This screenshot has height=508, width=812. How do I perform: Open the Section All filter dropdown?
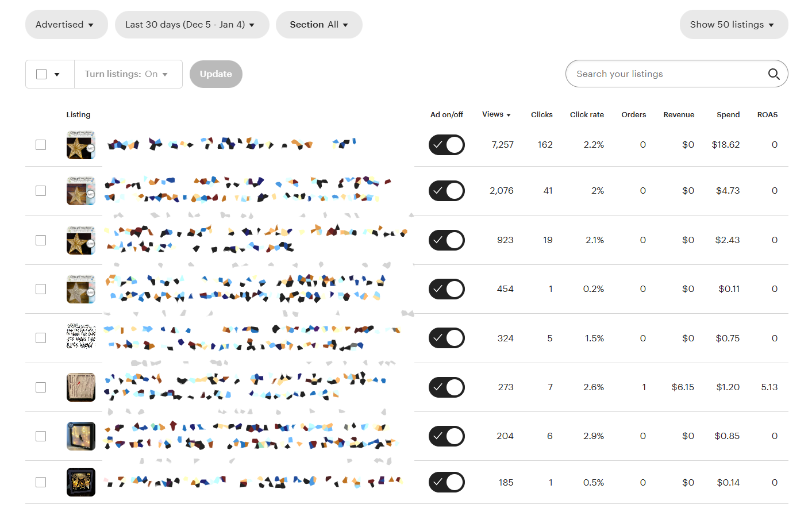(319, 25)
